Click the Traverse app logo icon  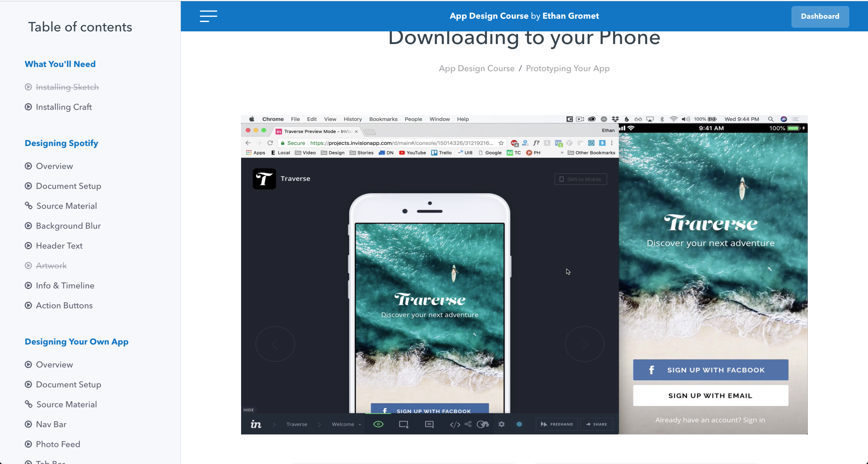tap(264, 179)
